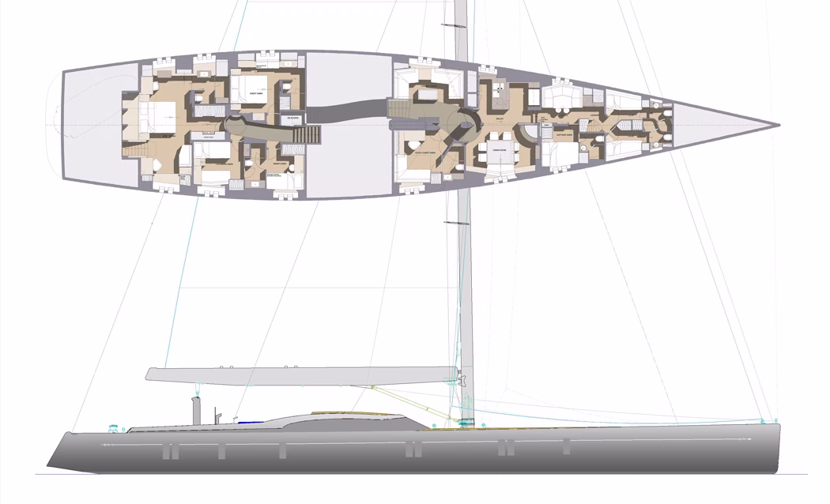Viewport: 830px width, 504px height.
Task: Select the Laundry room label
Action: [x=594, y=113]
